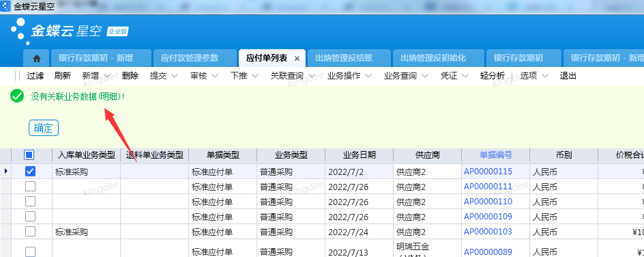Click the 企业版 edition badge
Image resolution: width=644 pixels, height=257 pixels.
pos(118,31)
